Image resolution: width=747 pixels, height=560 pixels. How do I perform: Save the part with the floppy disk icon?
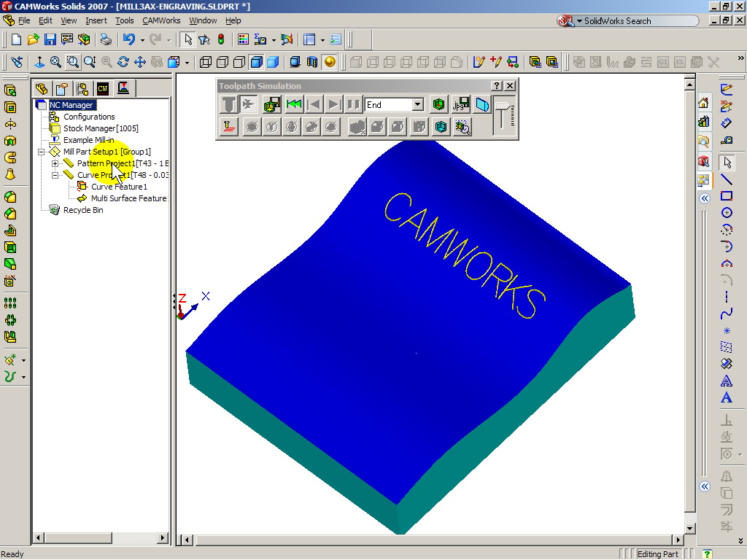click(50, 39)
